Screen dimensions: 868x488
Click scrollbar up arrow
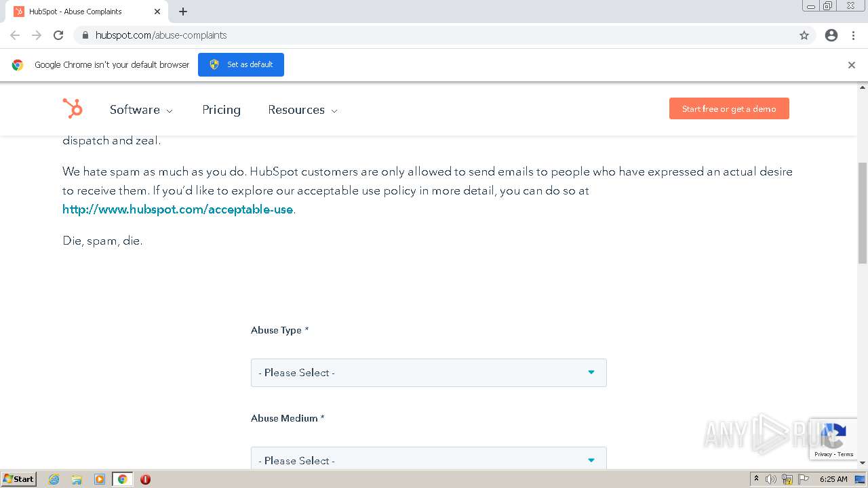(863, 87)
